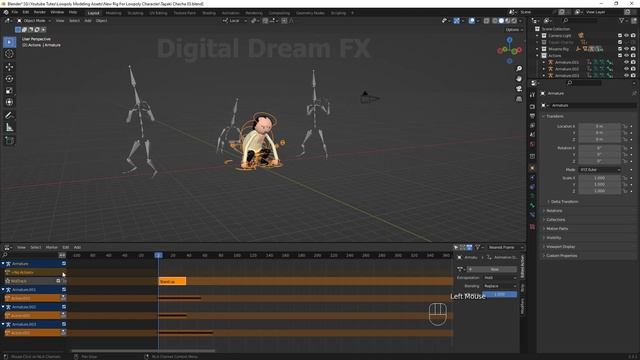
Task: Click the NLA editor filter funnel icon
Action: coord(478,247)
